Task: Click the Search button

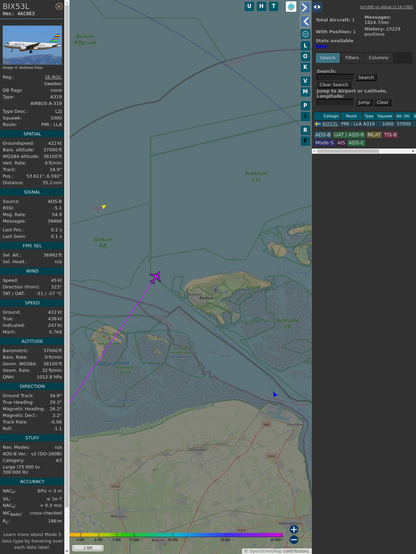Action: pos(366,77)
